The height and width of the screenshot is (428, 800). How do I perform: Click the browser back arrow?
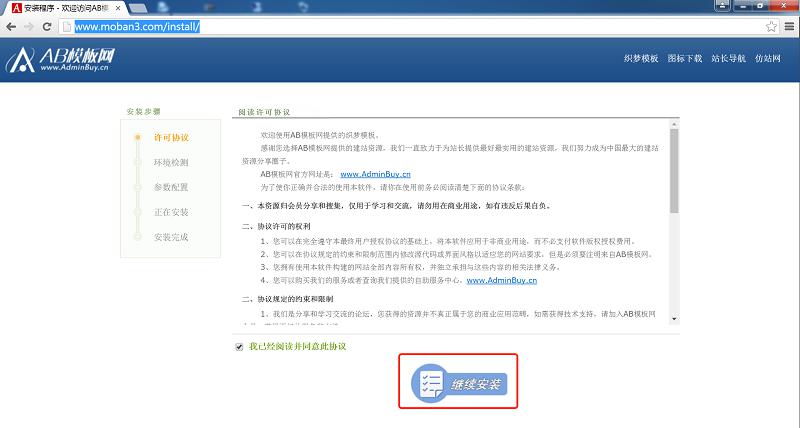11,27
